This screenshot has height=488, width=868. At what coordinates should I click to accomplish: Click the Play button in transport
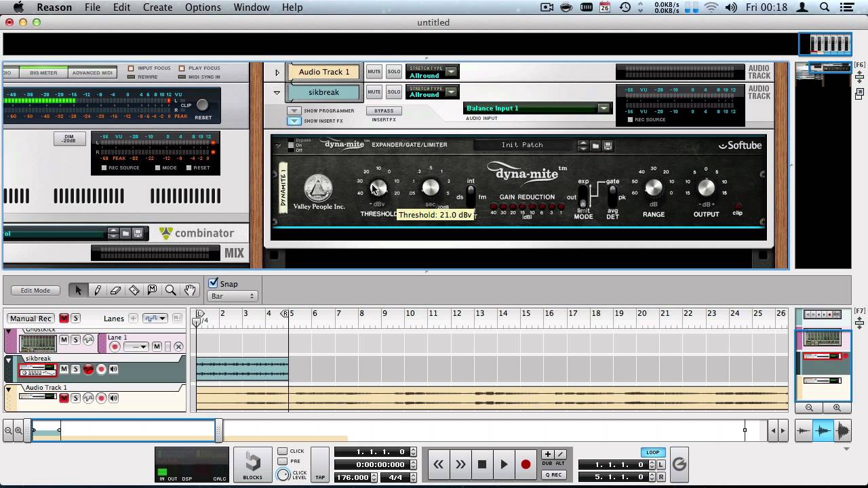pyautogui.click(x=504, y=464)
